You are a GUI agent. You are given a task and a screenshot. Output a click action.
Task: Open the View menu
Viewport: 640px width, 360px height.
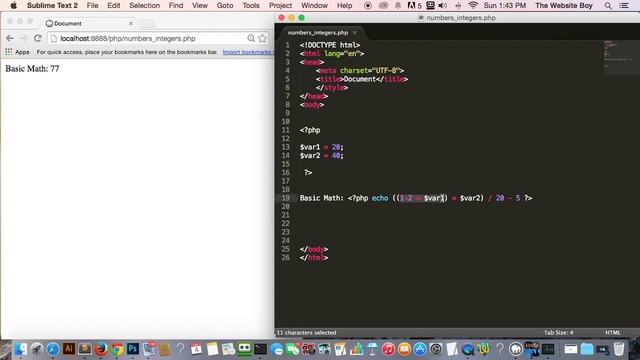click(x=200, y=6)
